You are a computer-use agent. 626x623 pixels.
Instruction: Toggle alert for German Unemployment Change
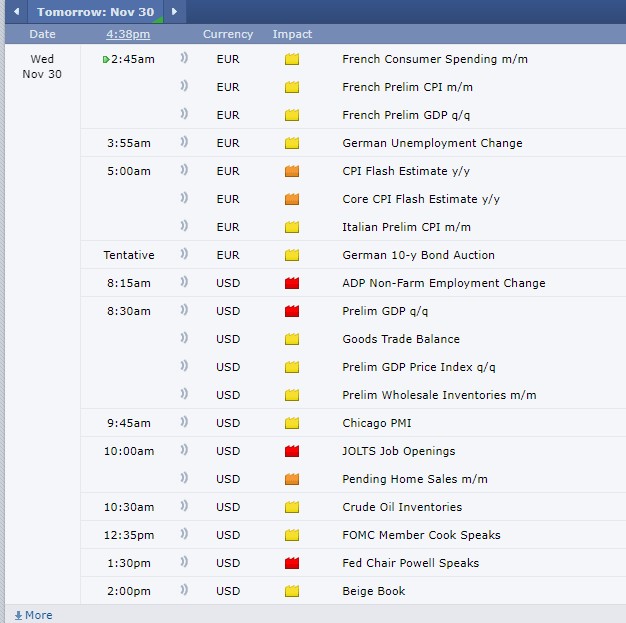click(184, 143)
